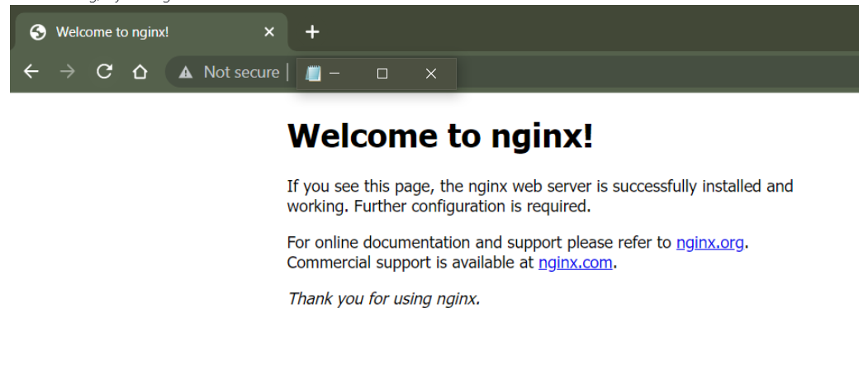Image resolution: width=868 pixels, height=375 pixels.
Task: Click the Not secure warning icon
Action: click(x=186, y=72)
